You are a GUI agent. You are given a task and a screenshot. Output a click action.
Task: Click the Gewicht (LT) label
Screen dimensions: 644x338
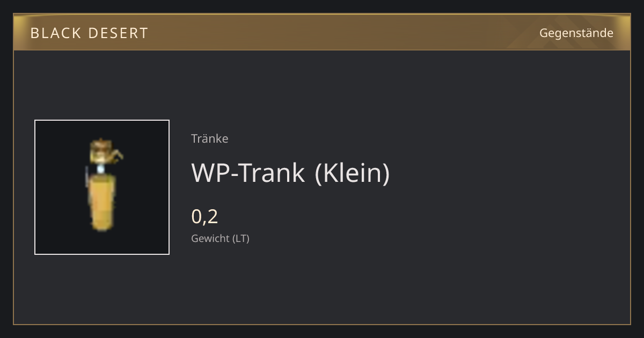tap(220, 238)
